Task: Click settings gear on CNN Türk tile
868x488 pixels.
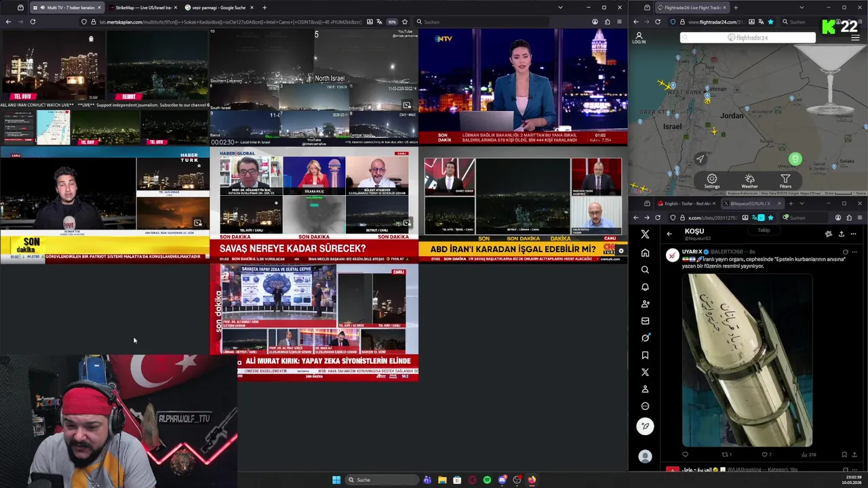Action: pos(620,251)
